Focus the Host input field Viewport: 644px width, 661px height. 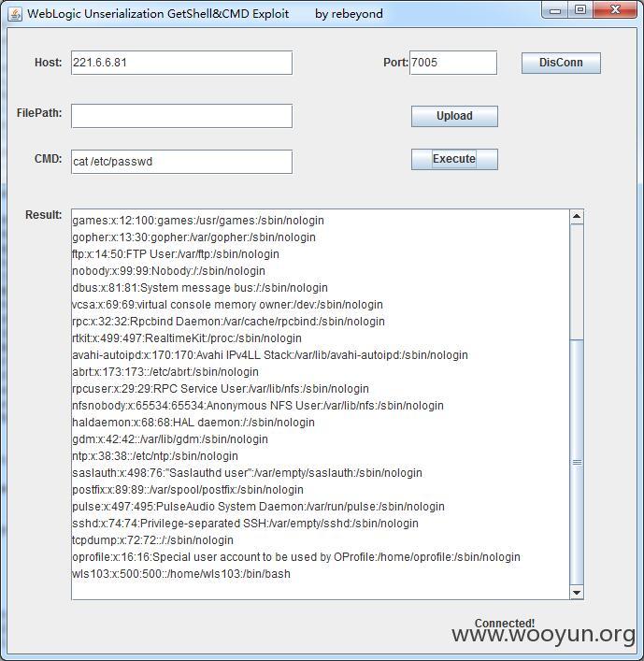181,63
